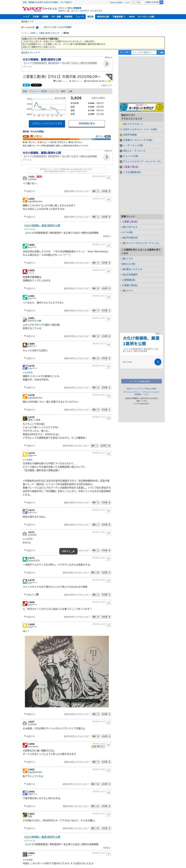
Task: Click the >>1461 reference link in comment 1474
Action: click(x=28, y=460)
